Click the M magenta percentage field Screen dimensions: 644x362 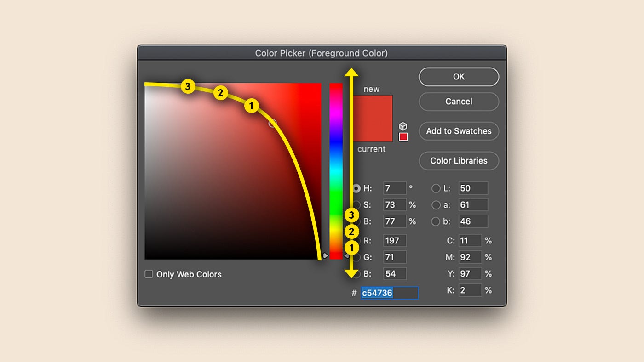(470, 257)
